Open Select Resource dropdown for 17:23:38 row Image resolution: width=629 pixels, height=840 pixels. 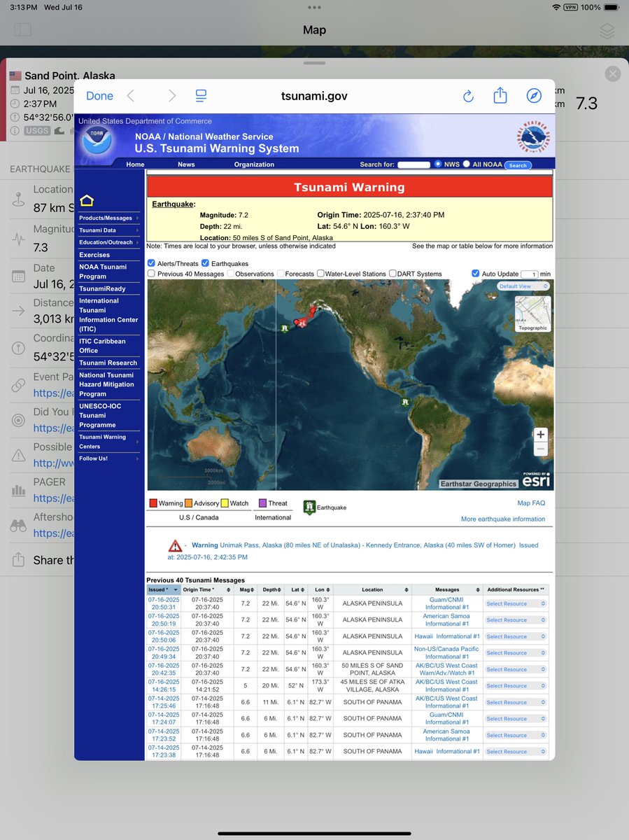[516, 752]
